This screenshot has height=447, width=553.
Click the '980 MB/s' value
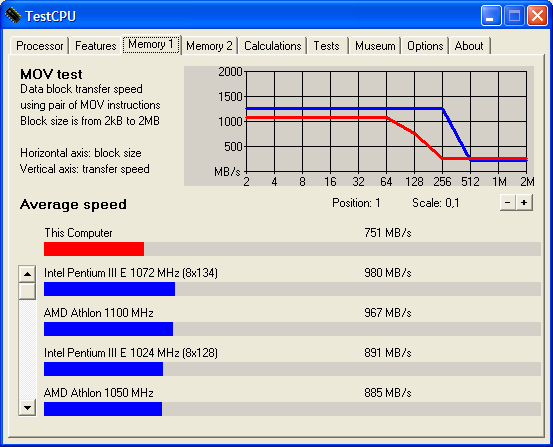388,273
